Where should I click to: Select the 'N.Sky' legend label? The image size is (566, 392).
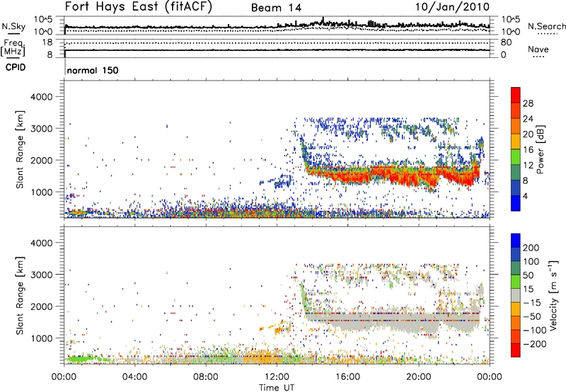click(x=13, y=26)
